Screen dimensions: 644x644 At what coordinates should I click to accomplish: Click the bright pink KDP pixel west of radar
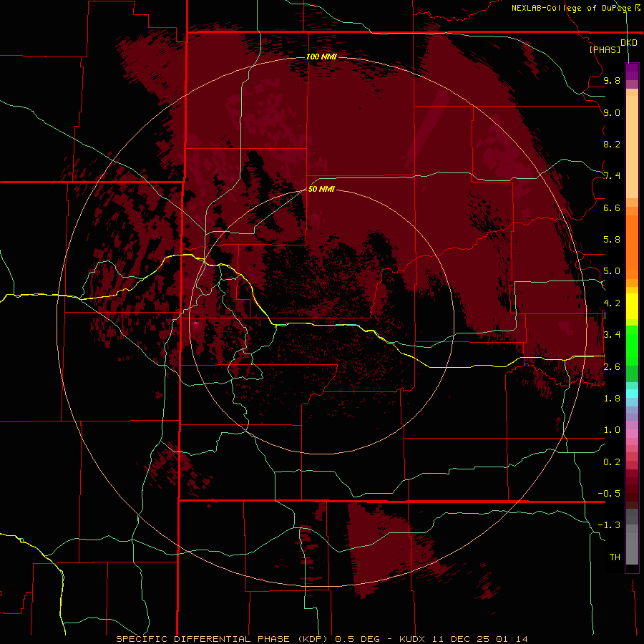click(196, 323)
